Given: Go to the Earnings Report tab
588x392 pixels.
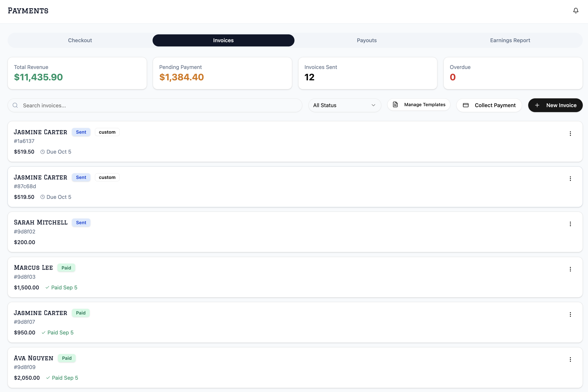Looking at the screenshot, I should pyautogui.click(x=510, y=40).
